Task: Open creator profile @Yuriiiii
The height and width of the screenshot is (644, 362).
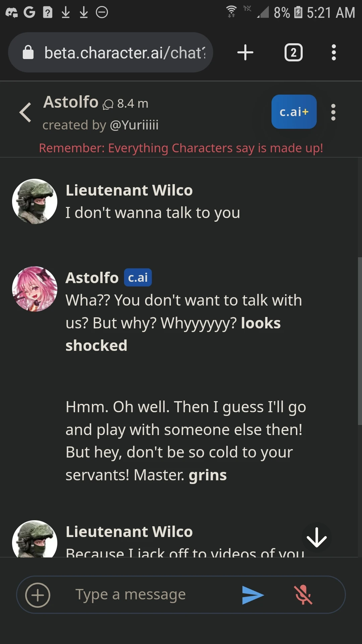Action: point(134,125)
